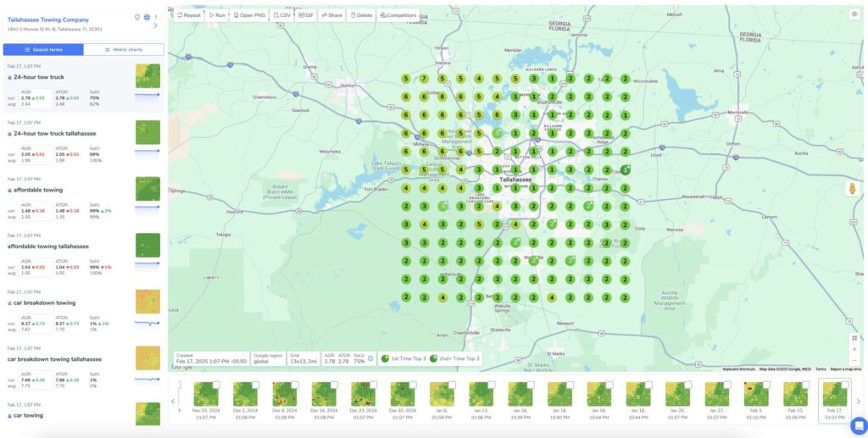868x438 pixels.
Task: Click the Created Feb 17, 2025 info box
Action: pyautogui.click(x=211, y=358)
